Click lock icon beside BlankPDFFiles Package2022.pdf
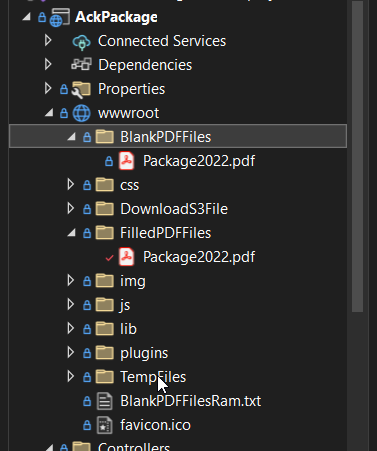The image size is (377, 451). click(109, 161)
